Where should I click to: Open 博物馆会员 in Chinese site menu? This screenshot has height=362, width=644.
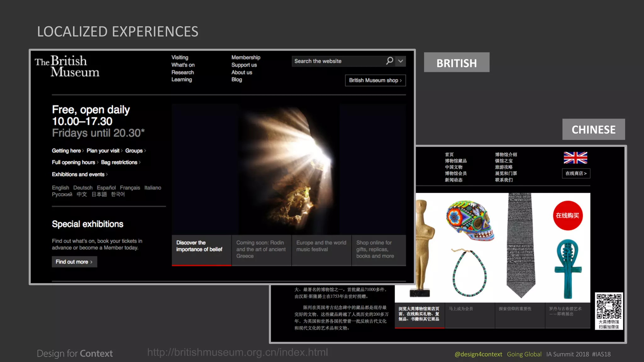[456, 173]
